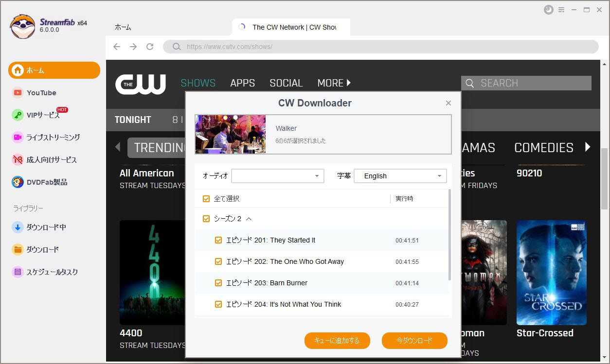
Task: Click the All American show title
Action: [147, 173]
